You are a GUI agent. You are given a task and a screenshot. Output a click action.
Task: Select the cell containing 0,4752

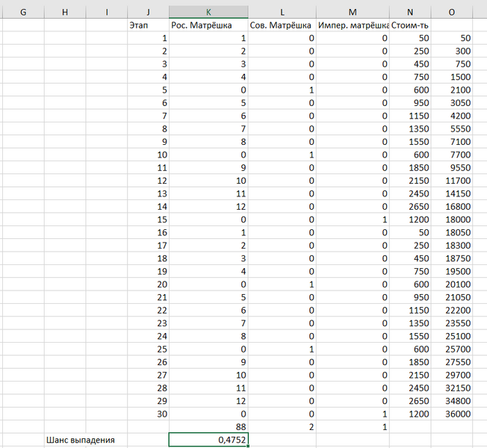pos(208,440)
